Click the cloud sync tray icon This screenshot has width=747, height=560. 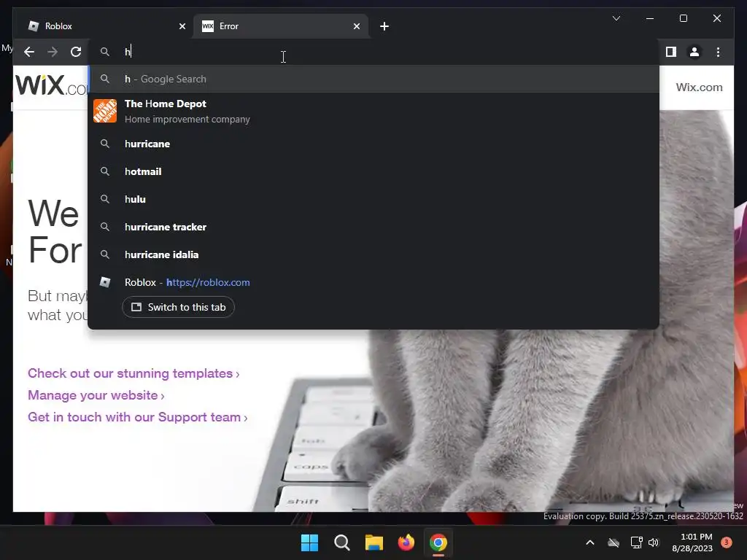tap(614, 542)
